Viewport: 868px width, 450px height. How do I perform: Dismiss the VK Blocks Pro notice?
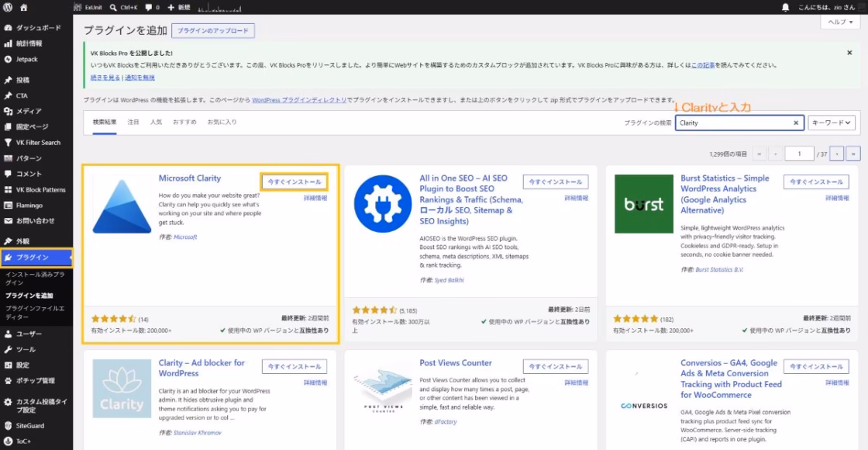pyautogui.click(x=849, y=53)
